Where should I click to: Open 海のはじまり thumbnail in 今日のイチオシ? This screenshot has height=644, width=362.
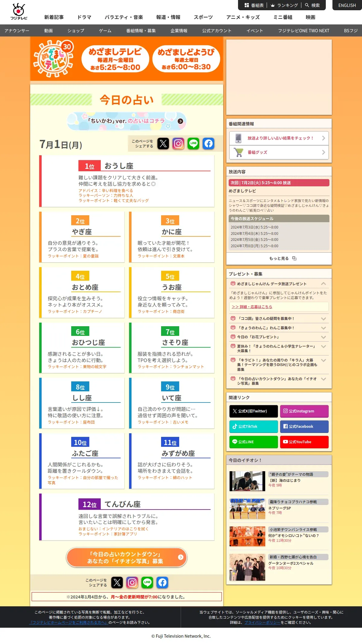pyautogui.click(x=247, y=481)
